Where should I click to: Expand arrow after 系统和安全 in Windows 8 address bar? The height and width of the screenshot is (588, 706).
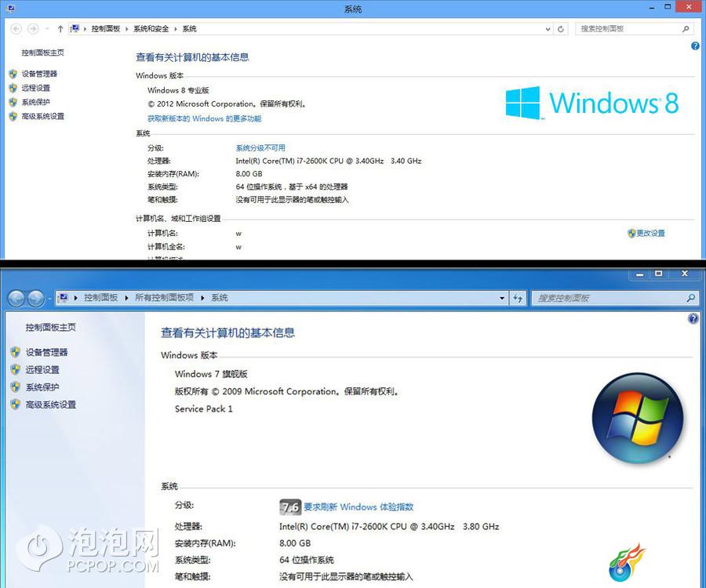(x=176, y=29)
